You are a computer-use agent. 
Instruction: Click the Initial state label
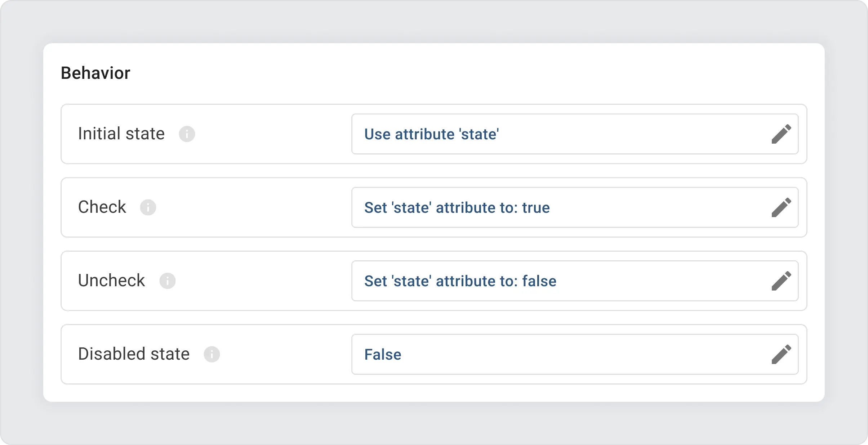coord(121,134)
